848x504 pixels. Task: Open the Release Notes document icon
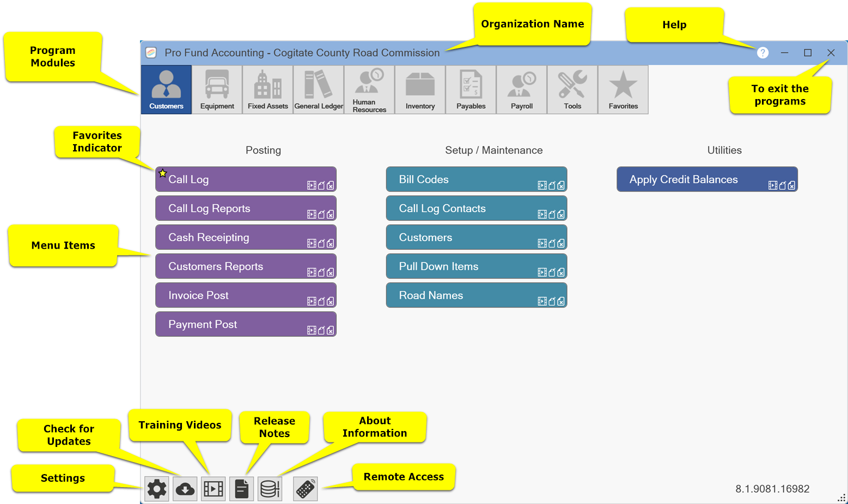pos(241,489)
